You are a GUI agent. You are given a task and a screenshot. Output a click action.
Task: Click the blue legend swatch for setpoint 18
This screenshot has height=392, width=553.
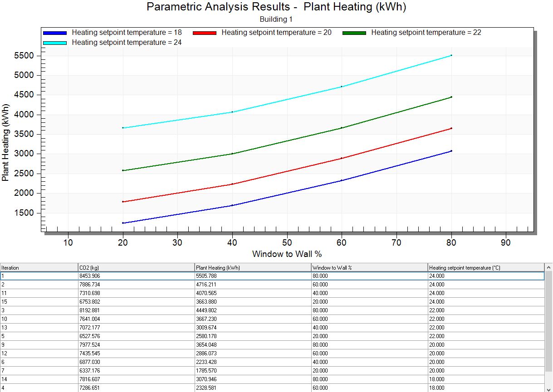55,33
